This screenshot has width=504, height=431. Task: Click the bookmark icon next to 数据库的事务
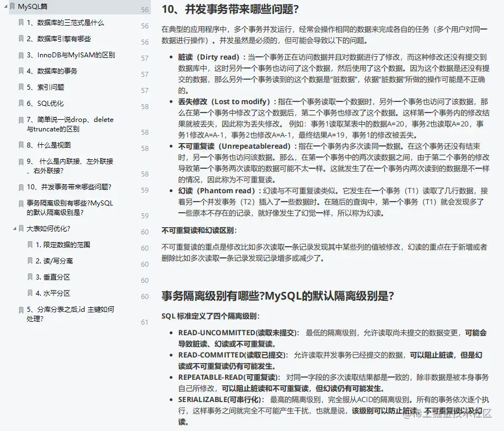(19, 71)
